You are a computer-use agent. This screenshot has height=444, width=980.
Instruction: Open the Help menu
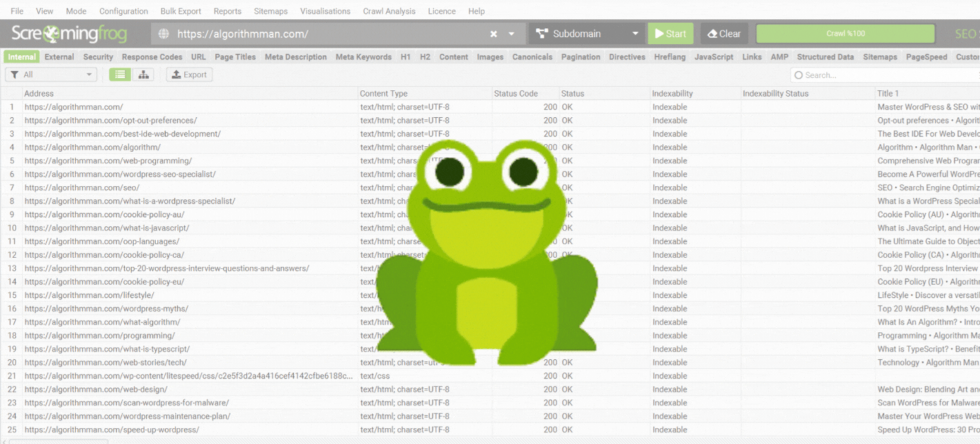pos(477,11)
